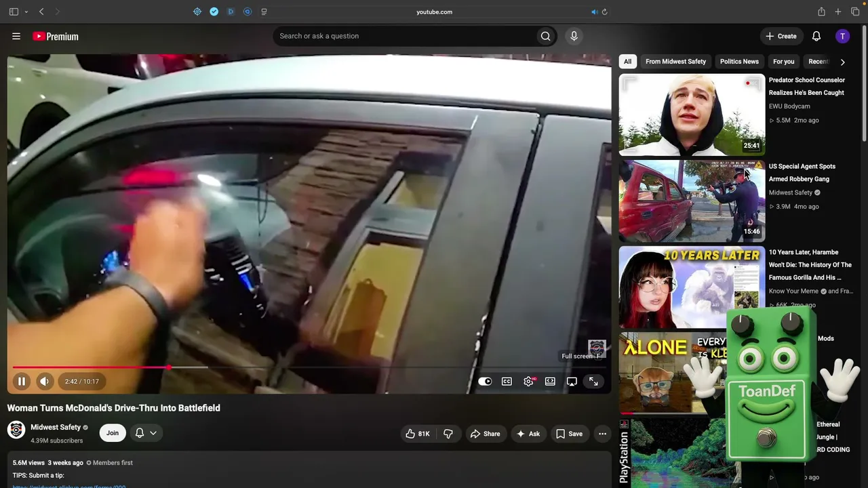Save the video to a playlist
This screenshot has height=488, width=868.
(x=569, y=434)
